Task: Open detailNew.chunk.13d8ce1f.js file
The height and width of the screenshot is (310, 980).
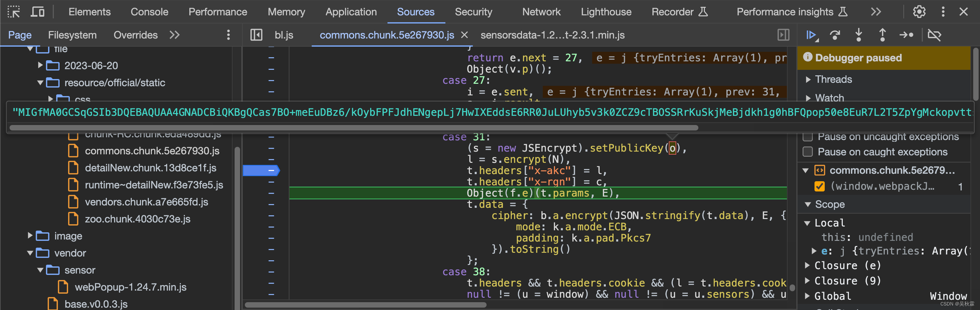Action: coord(150,168)
